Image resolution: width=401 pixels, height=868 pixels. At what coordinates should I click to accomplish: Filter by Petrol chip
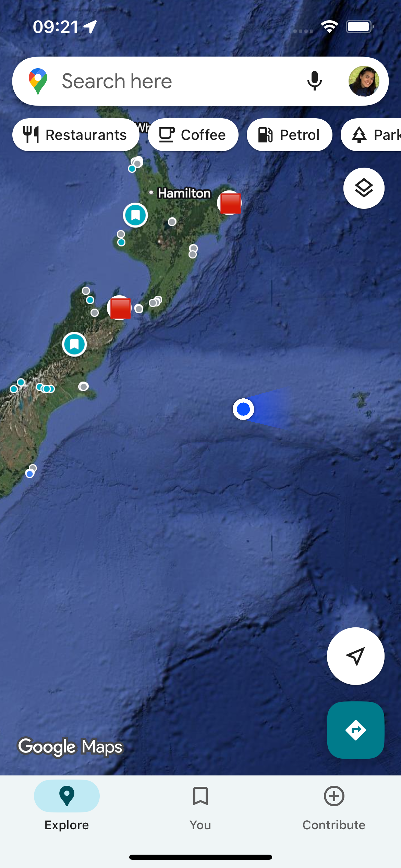coord(290,135)
